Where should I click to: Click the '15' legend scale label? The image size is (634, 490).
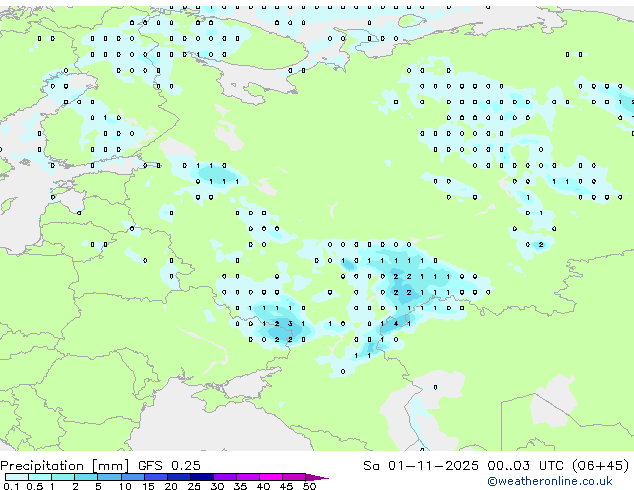click(x=148, y=486)
